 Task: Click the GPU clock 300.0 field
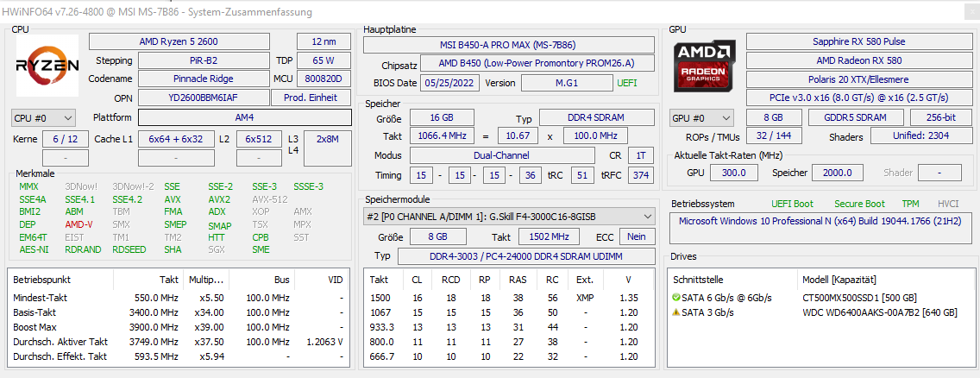point(734,173)
